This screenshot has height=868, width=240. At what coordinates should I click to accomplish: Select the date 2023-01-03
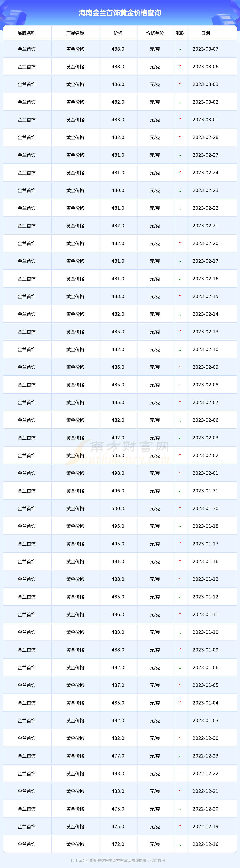click(x=205, y=721)
